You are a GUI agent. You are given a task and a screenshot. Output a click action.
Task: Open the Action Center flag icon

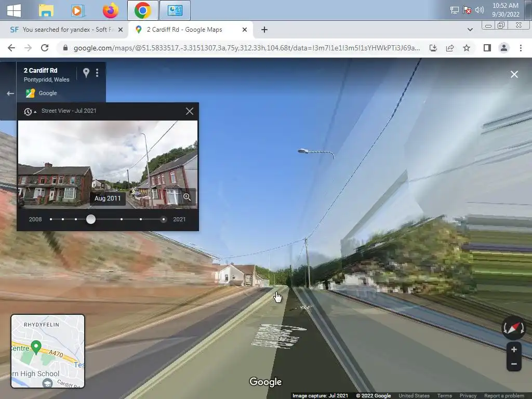(467, 10)
